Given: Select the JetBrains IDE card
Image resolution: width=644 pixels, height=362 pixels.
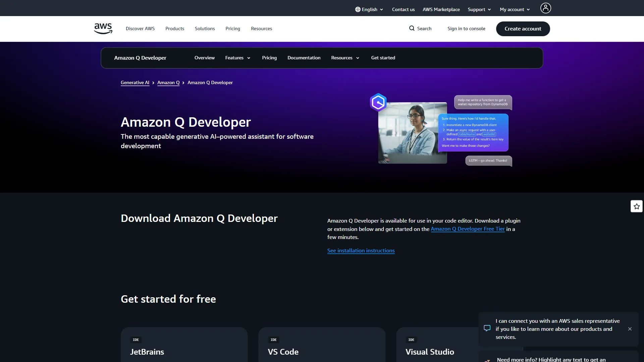Looking at the screenshot, I should tap(184, 345).
